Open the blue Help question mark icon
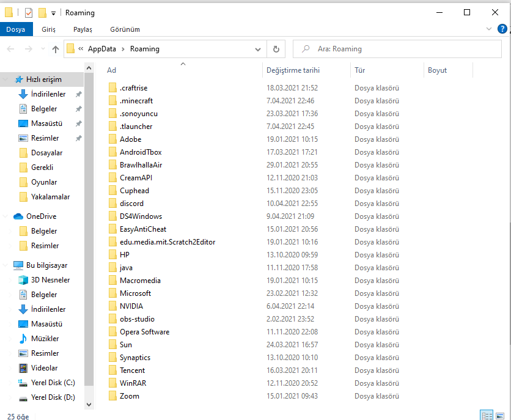This screenshot has height=420, width=511. point(502,29)
